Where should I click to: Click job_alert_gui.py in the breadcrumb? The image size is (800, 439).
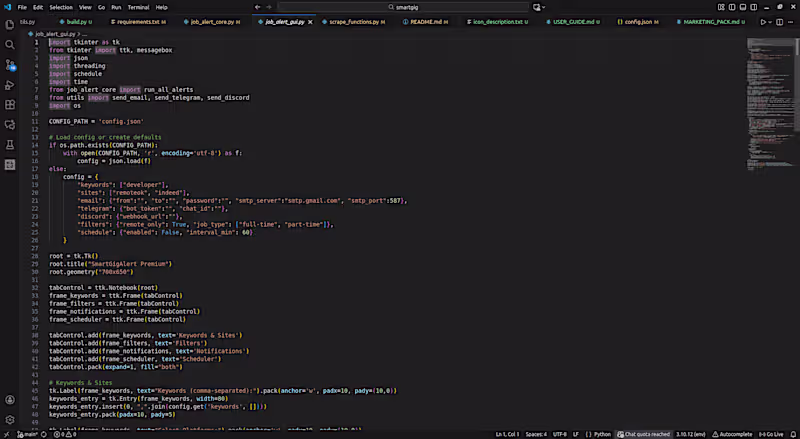click(x=55, y=34)
